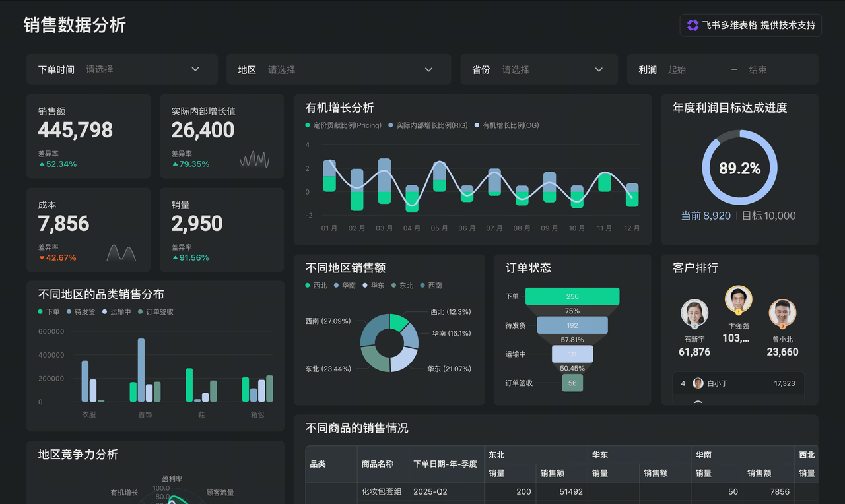Select 石新宇's avatar in 客户排行
Screen dimensions: 845x504
(x=694, y=313)
